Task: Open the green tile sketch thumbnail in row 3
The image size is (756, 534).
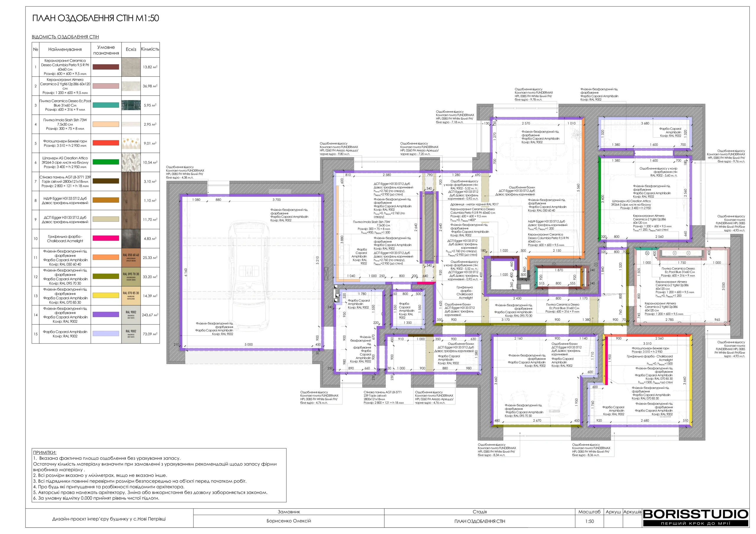Action: [131, 105]
